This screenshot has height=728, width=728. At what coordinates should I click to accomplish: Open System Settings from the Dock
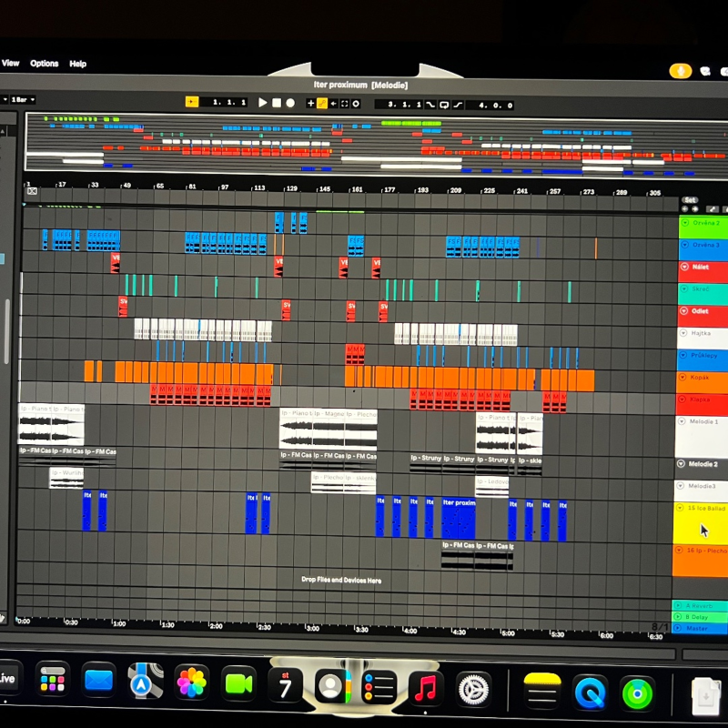pyautogui.click(x=473, y=690)
